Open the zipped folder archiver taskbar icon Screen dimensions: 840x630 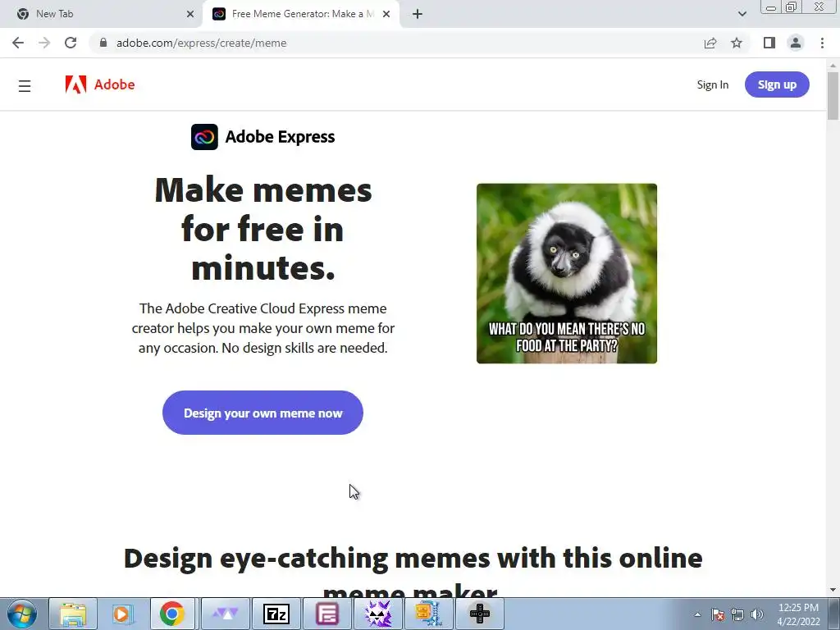[428, 614]
